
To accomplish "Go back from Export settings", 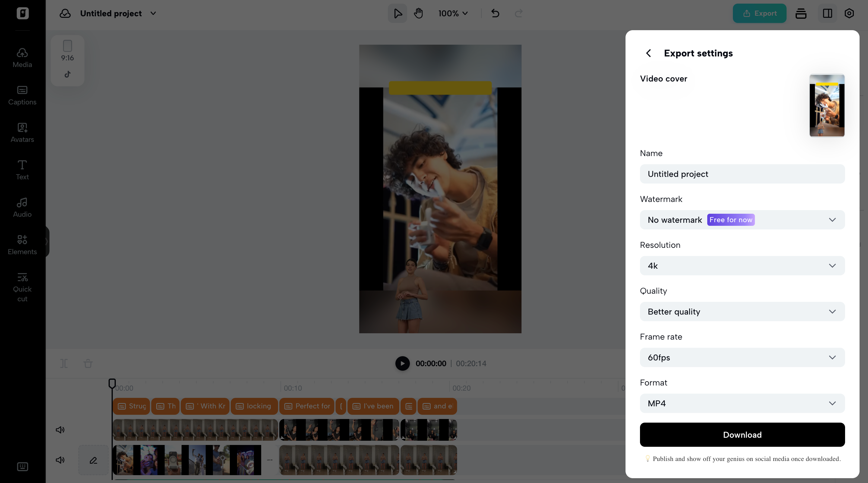I will [x=648, y=53].
